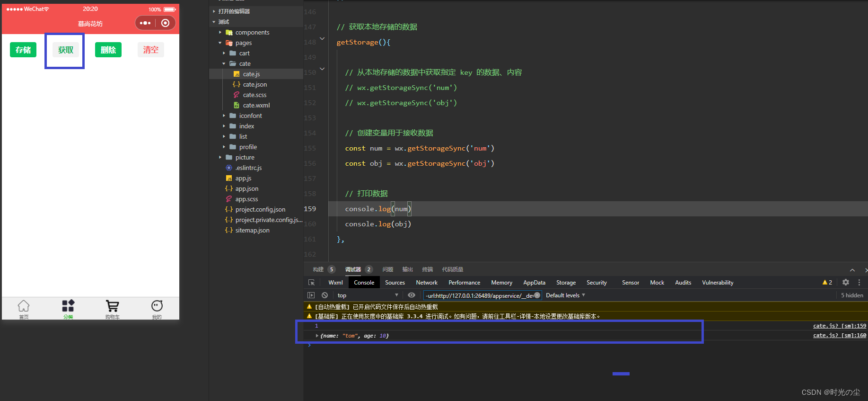Viewport: 868px width, 401px height.
Task: Open the 我的 profile tab icon
Action: (157, 309)
